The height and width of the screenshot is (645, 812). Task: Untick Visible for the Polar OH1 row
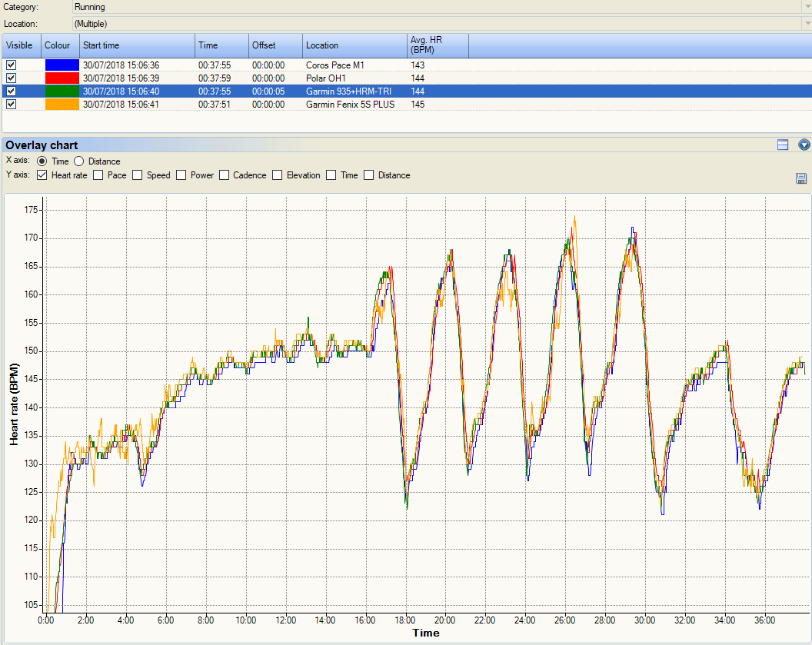point(12,78)
